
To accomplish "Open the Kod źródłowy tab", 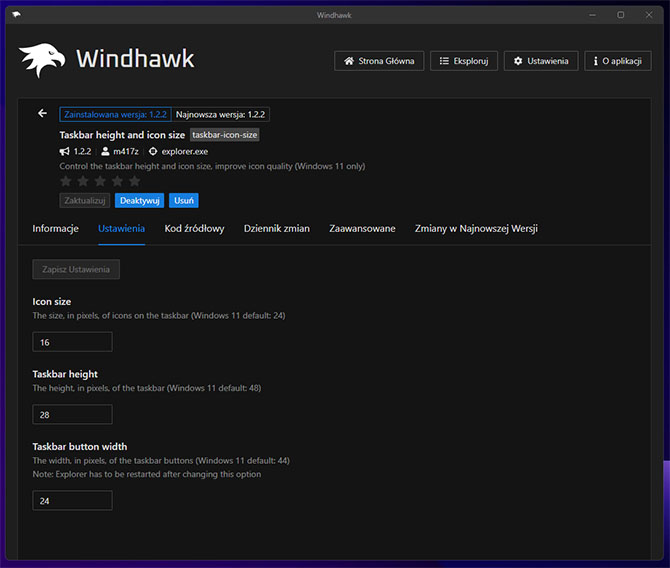I will (x=194, y=229).
